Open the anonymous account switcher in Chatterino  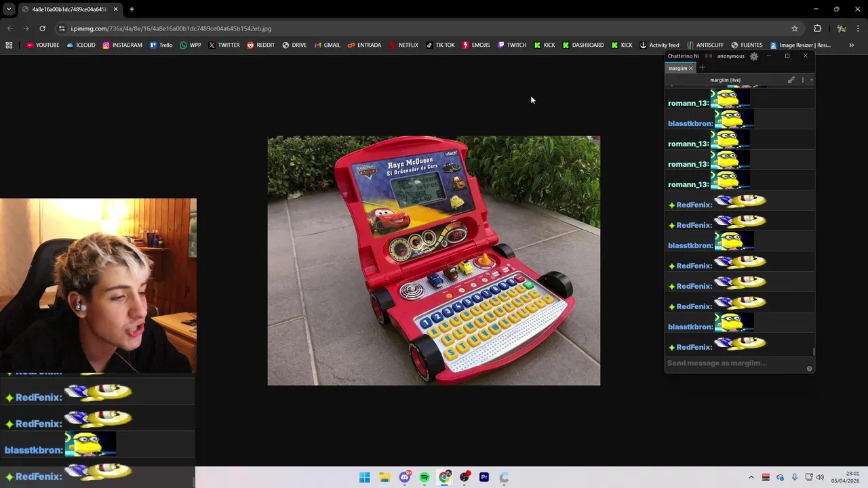[731, 56]
